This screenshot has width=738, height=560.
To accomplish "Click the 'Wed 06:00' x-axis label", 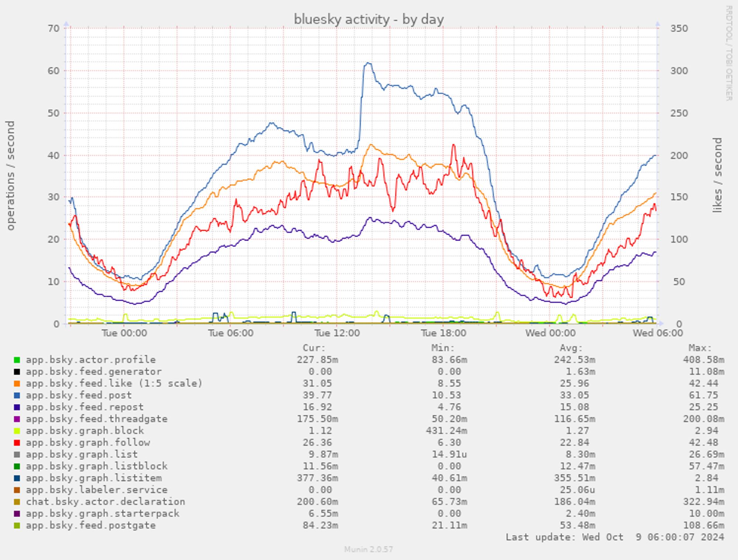I will coord(658,333).
